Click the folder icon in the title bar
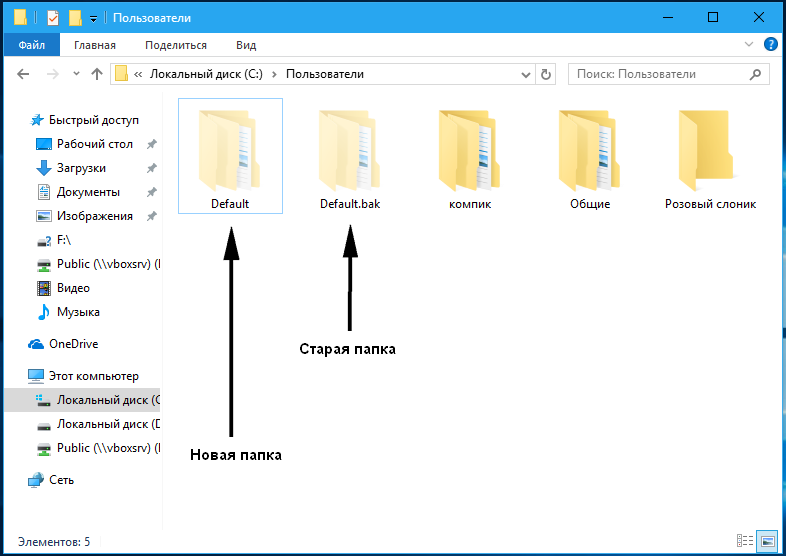 click(20, 18)
